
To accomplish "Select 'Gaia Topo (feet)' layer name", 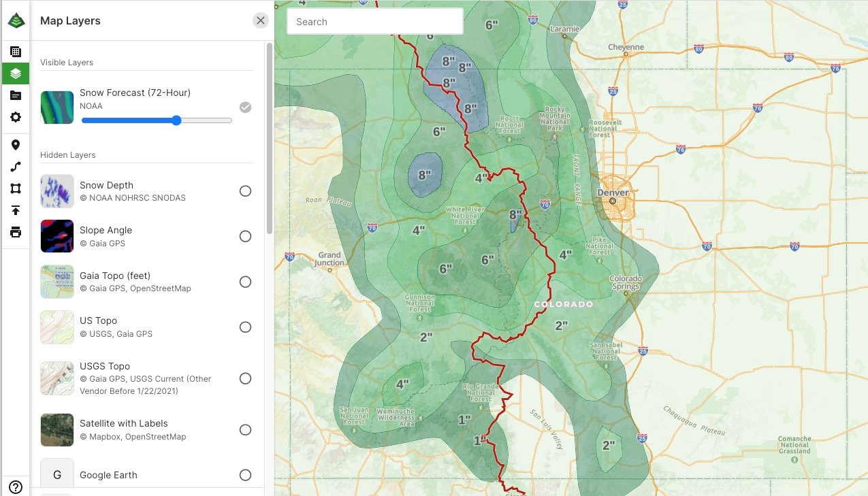I will [x=115, y=276].
